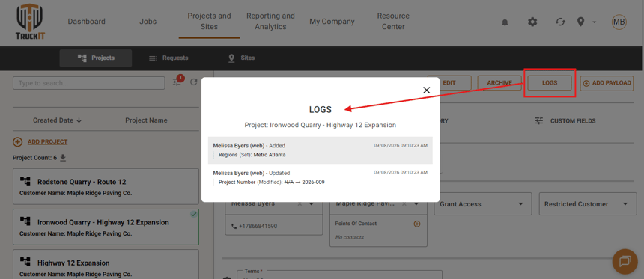Refresh the project list
Image resolution: width=644 pixels, height=279 pixels.
pyautogui.click(x=194, y=82)
